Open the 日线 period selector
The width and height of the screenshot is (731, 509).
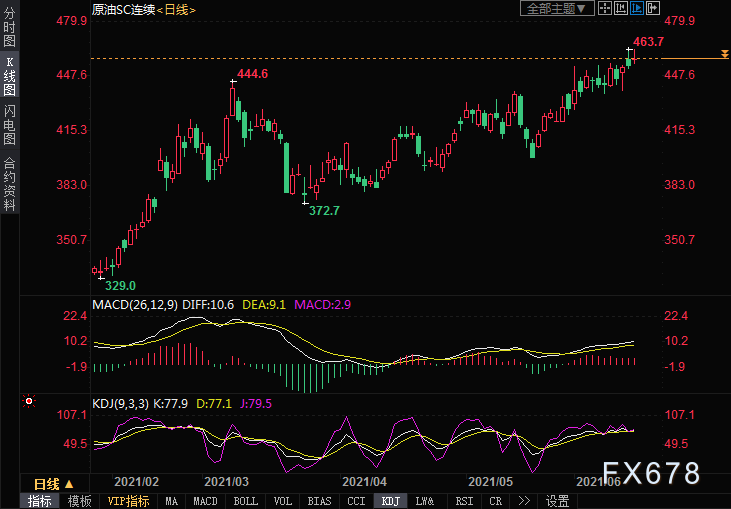pos(54,484)
